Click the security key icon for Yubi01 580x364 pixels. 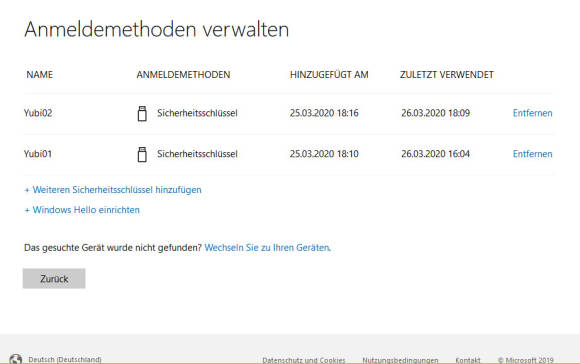pyautogui.click(x=142, y=154)
